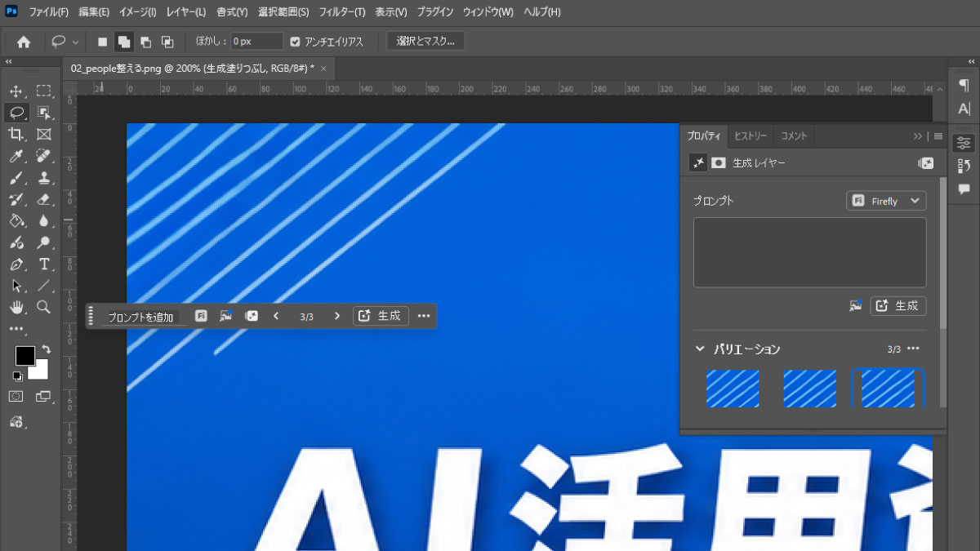Select the Move tool
This screenshot has width=980, height=551.
16,91
